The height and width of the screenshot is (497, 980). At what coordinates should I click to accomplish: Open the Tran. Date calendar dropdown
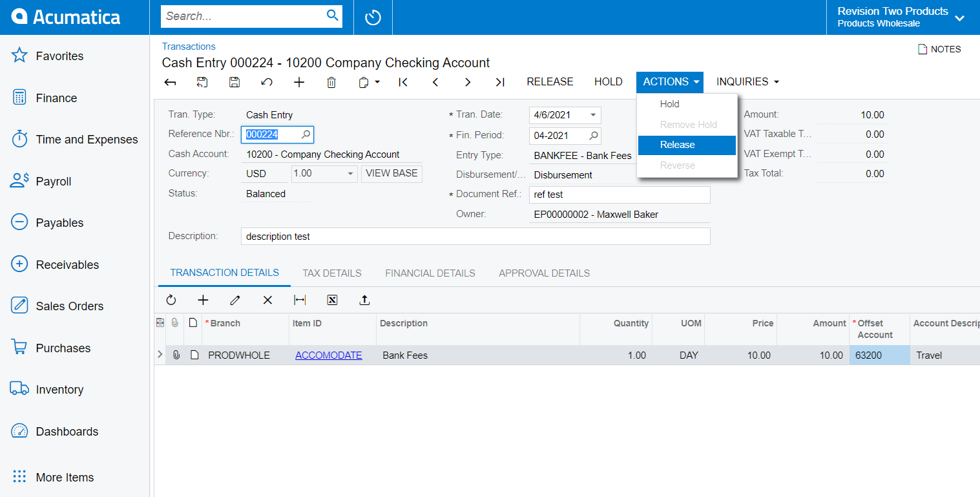(x=593, y=115)
